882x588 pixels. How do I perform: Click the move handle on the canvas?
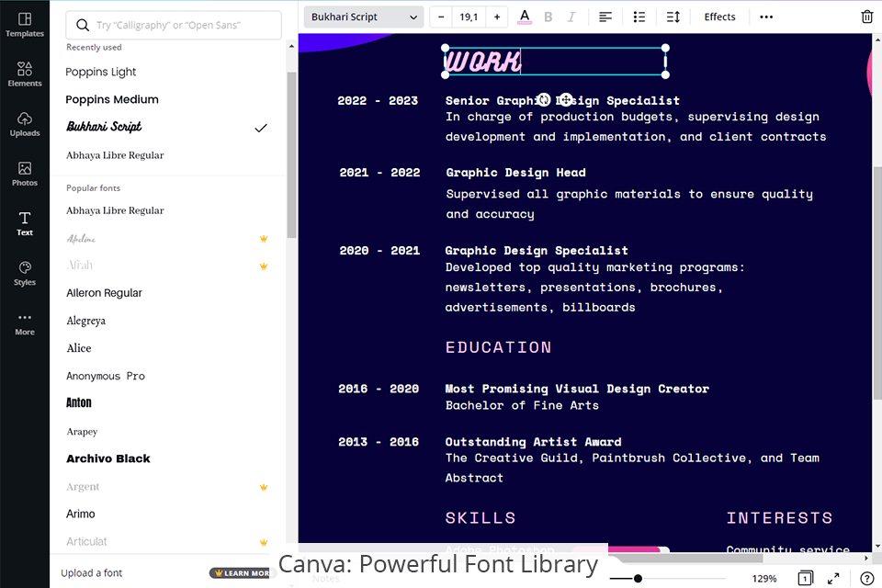(566, 99)
